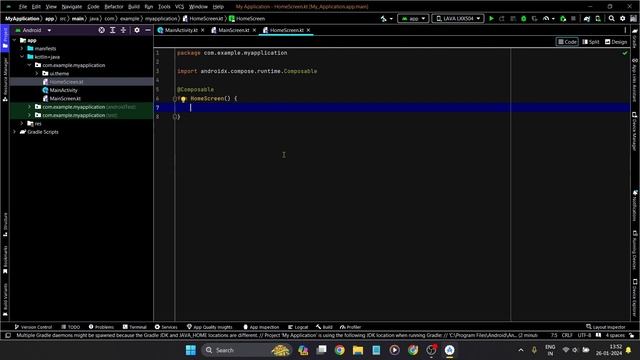Image resolution: width=640 pixels, height=360 pixels.
Task: Open the File menu
Action: (23, 7)
